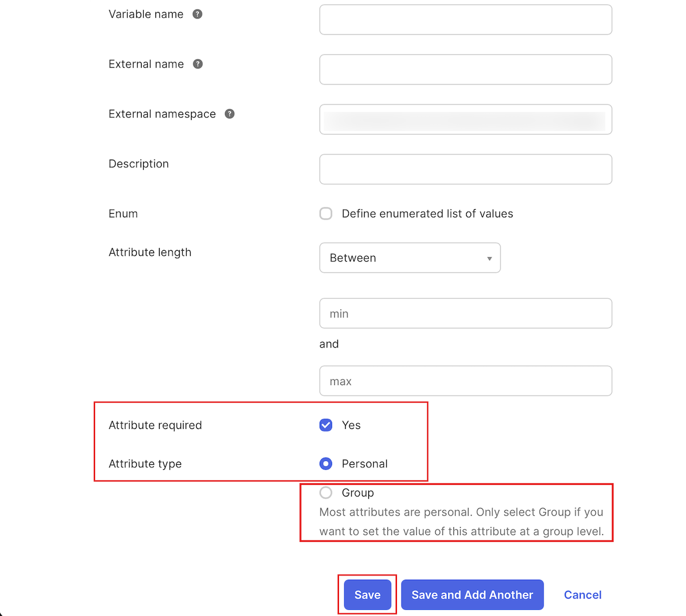
Task: Select the Personal attribute type radio button
Action: [326, 464]
